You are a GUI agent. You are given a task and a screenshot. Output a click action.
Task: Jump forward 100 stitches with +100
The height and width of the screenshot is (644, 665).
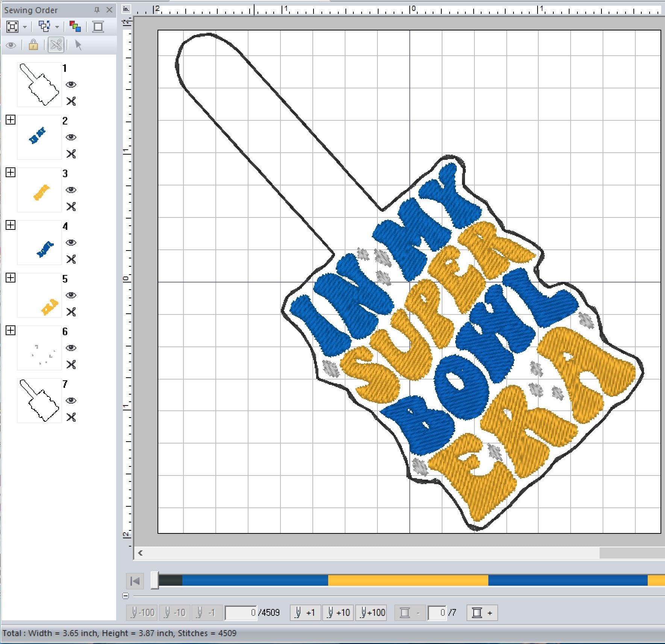pos(372,613)
